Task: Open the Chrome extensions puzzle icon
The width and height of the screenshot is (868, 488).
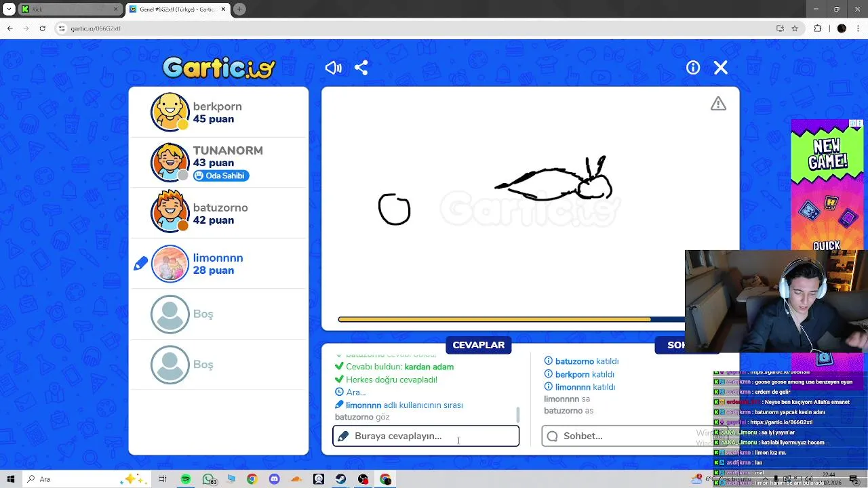Action: coord(818,28)
